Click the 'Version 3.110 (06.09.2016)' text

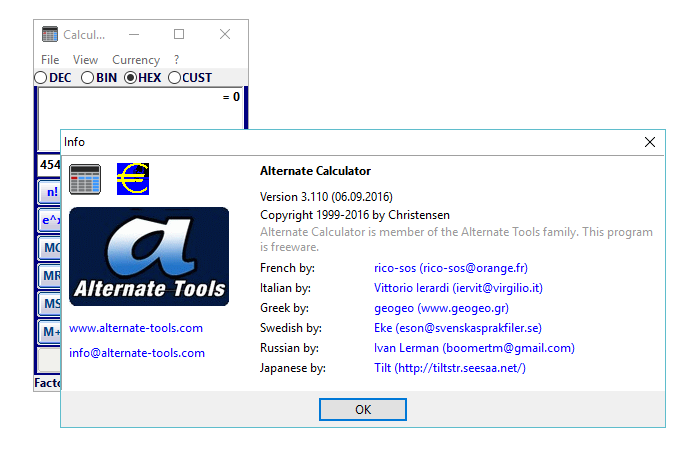click(326, 197)
